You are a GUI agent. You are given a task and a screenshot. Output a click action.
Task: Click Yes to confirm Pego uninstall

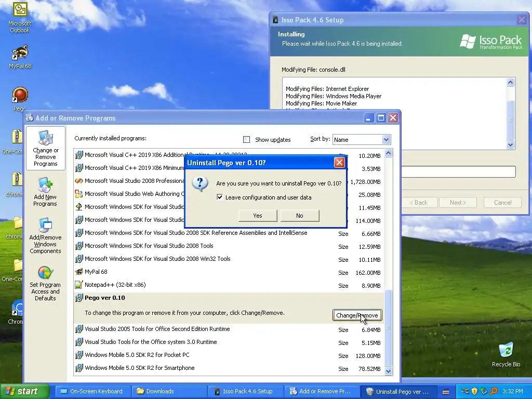click(258, 216)
